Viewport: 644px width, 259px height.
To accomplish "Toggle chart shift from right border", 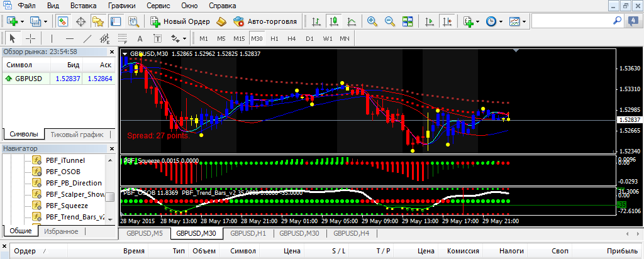I will click(447, 21).
